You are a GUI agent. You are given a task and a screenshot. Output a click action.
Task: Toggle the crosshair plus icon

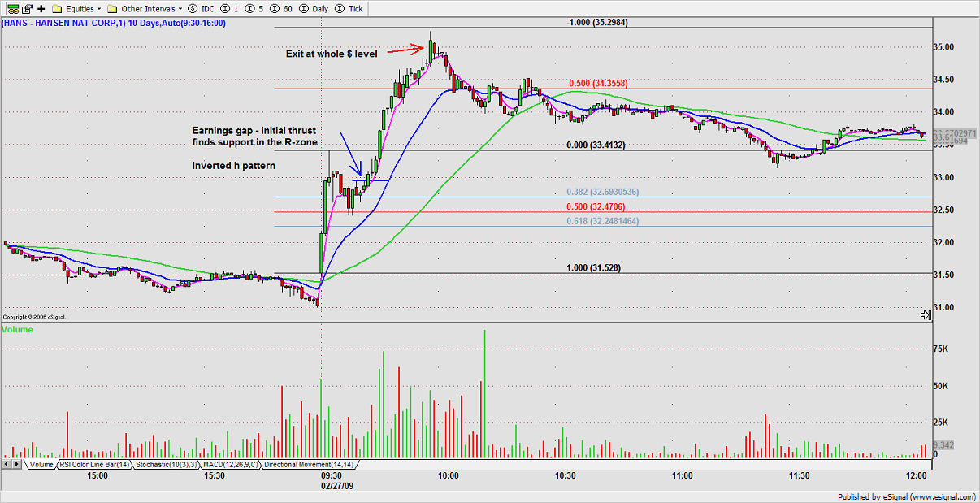41,9
